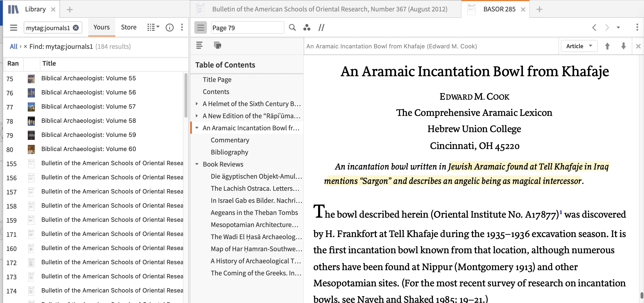Viewport: 644px width, 303px height.
Task: Open Biblical Archaeologist: Volume 57
Action: click(88, 107)
